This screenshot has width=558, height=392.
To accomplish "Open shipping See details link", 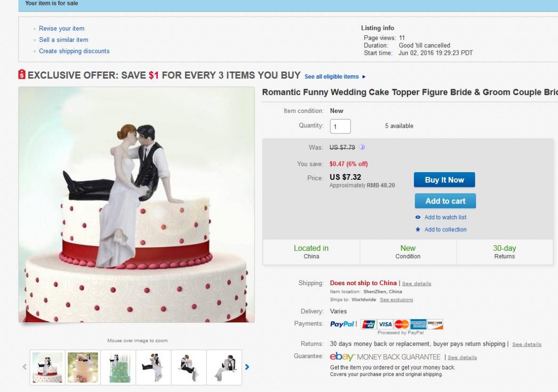I will 416,284.
